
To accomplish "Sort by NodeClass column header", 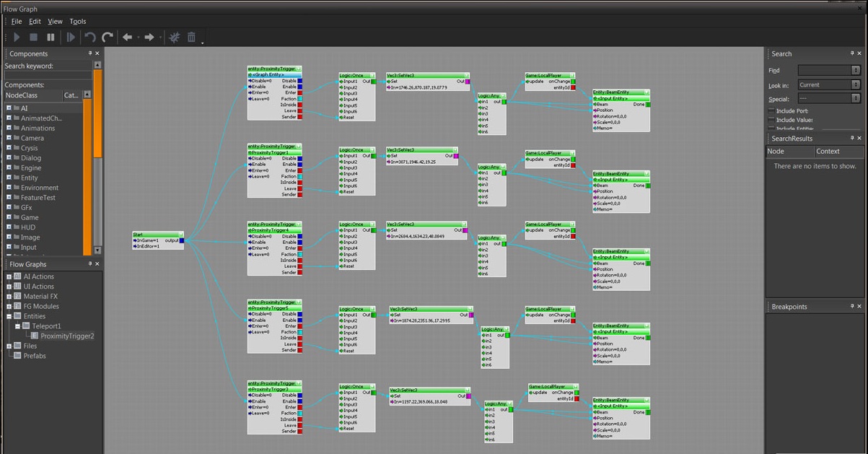I will coord(32,95).
